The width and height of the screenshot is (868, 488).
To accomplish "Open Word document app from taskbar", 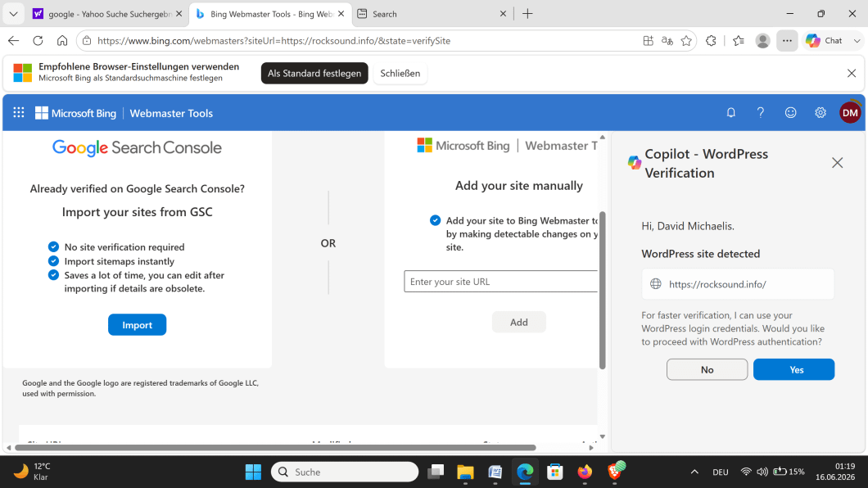I will click(x=495, y=472).
